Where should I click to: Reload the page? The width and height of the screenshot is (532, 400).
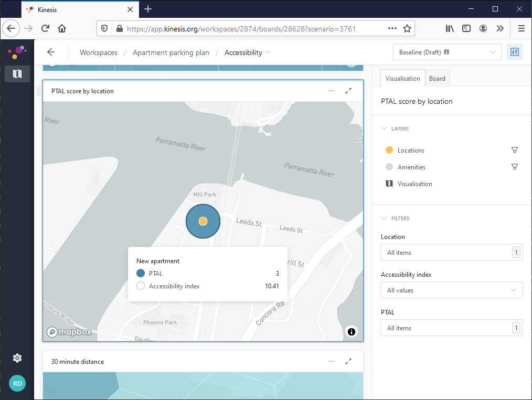click(x=45, y=28)
